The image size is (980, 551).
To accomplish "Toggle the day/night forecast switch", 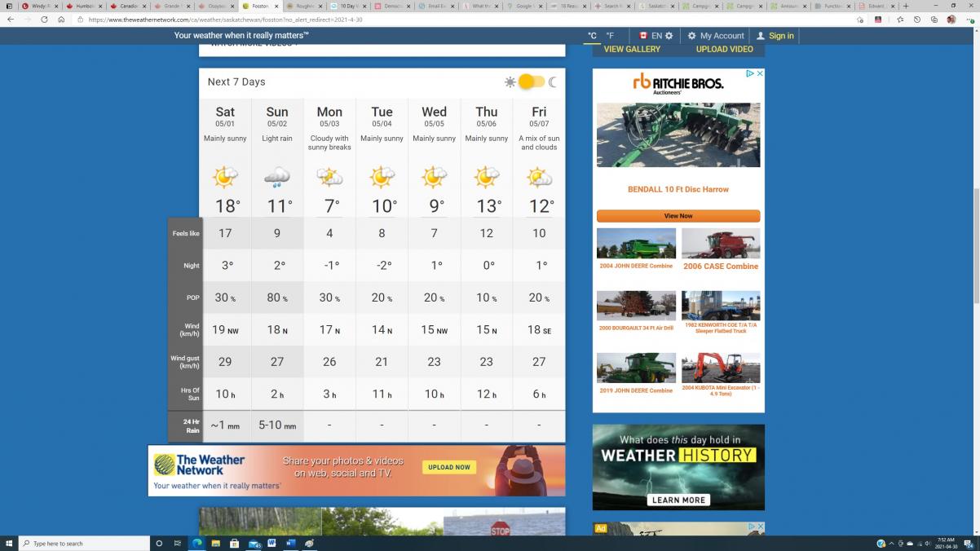I will [x=531, y=82].
